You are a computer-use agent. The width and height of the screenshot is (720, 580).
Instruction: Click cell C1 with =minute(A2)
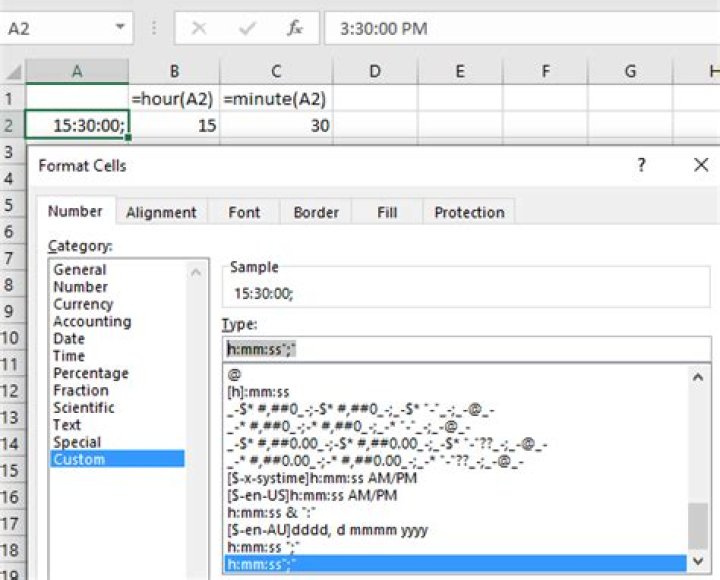click(x=276, y=98)
